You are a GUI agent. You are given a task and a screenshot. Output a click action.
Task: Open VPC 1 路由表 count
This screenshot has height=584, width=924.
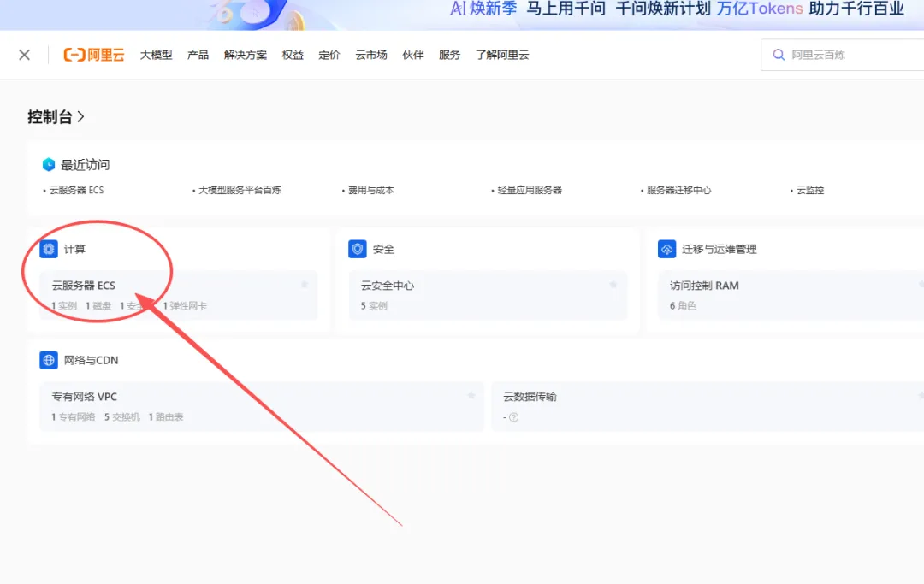166,416
